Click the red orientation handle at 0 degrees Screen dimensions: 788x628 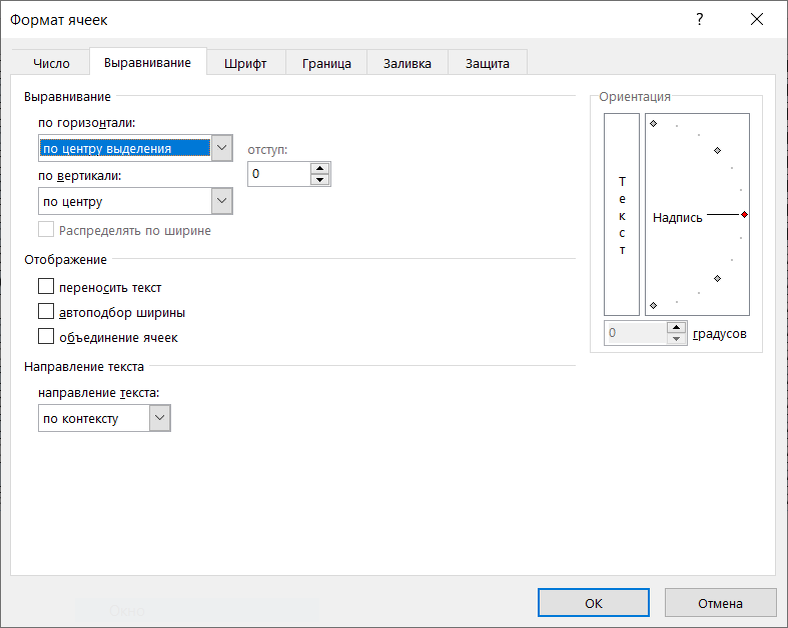(x=744, y=215)
